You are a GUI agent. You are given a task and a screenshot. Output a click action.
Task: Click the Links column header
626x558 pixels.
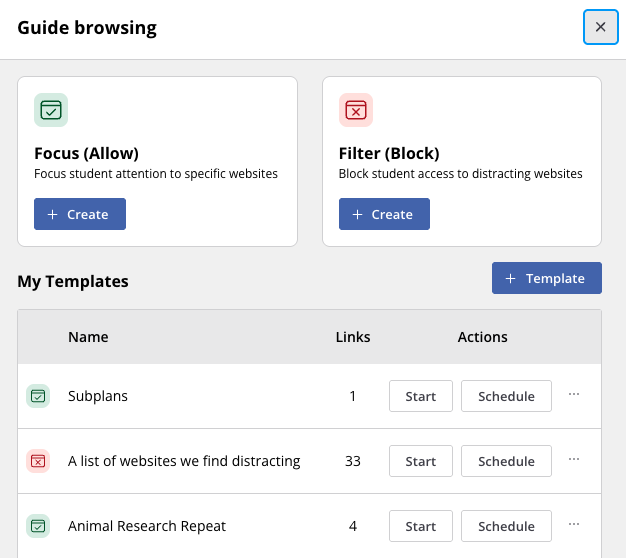(x=353, y=337)
